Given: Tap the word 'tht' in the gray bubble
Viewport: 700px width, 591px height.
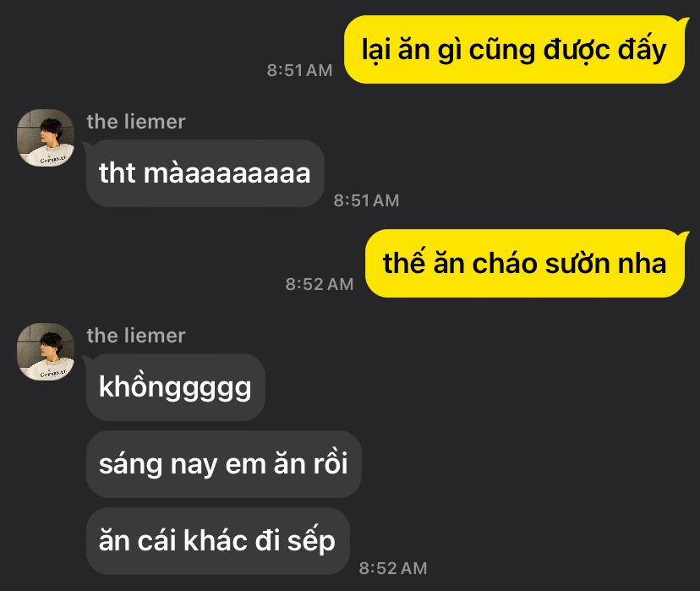Looking at the screenshot, I should click(x=117, y=173).
